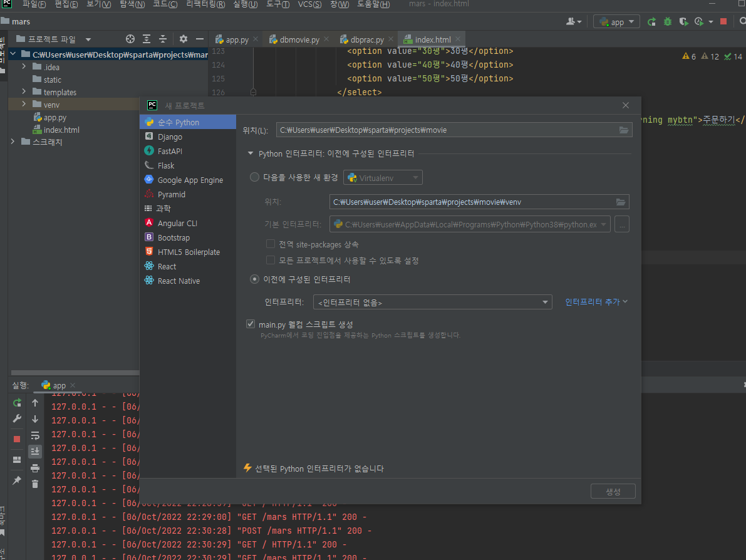Click the project panel horizontal scrollbar
746x560 pixels.
click(75, 373)
